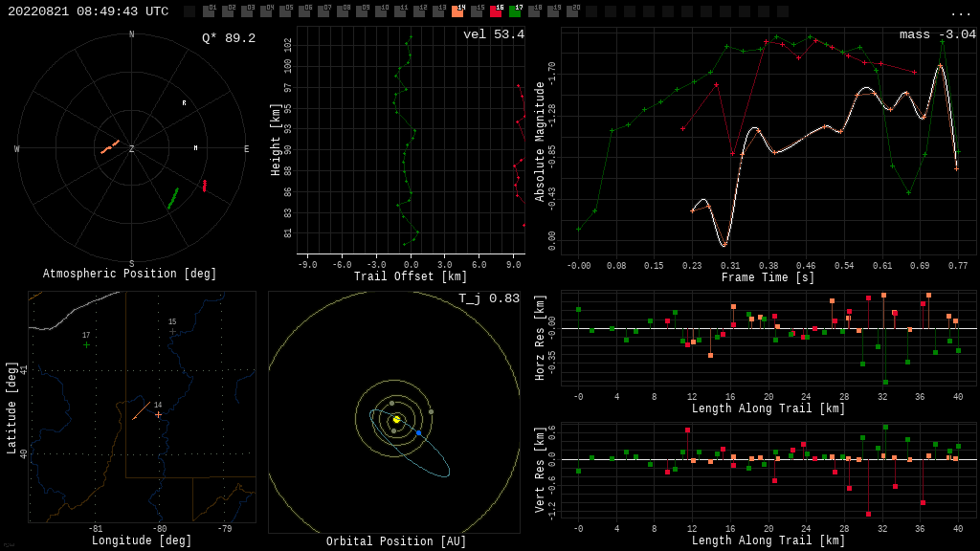Screen dimensions: 980x551
Task: Click the orange meteor track near zenith
Action: 110,146
